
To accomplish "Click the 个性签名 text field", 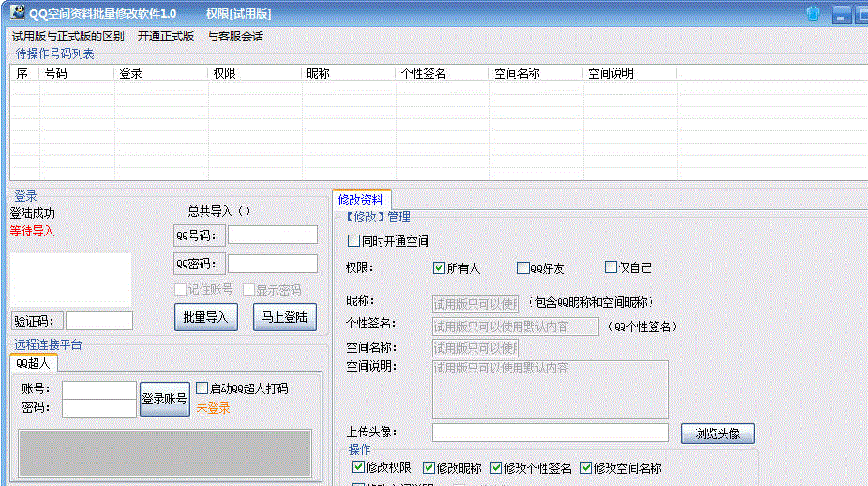I will point(516,327).
